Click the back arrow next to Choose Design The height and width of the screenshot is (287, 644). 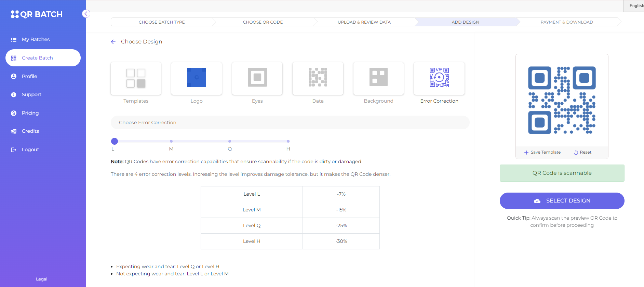[113, 42]
